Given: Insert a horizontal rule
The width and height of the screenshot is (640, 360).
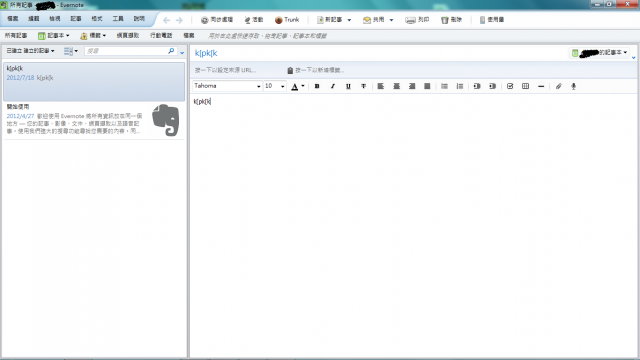Looking at the screenshot, I should coord(541,86).
